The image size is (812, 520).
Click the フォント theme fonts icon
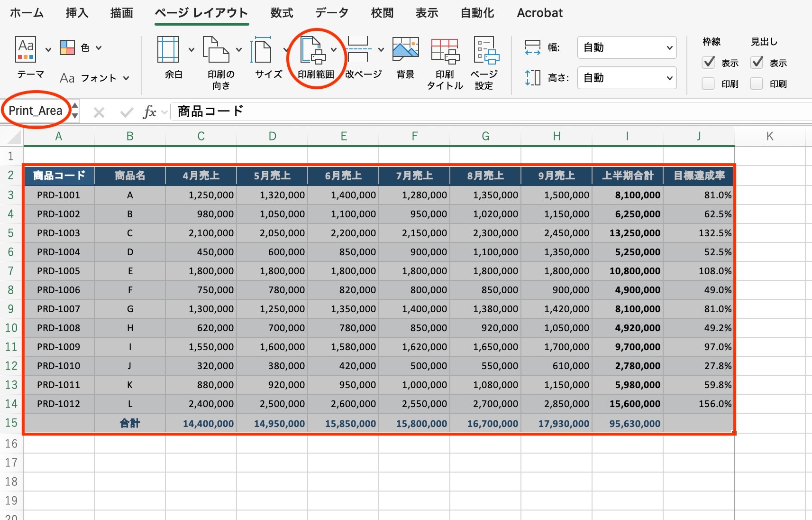(x=67, y=78)
